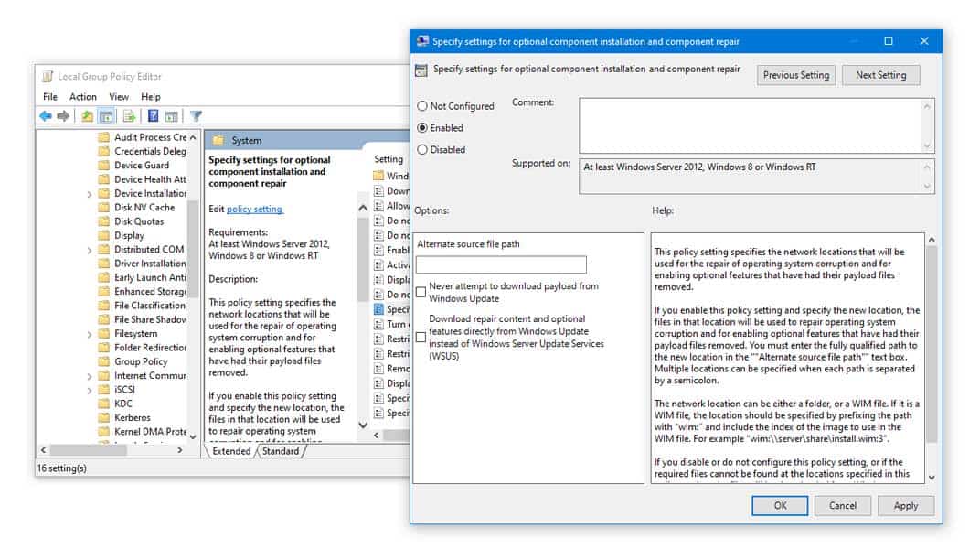Screen dimensions: 980x549
Task: Click the blue Back arrow in toolbar
Action: pos(46,116)
